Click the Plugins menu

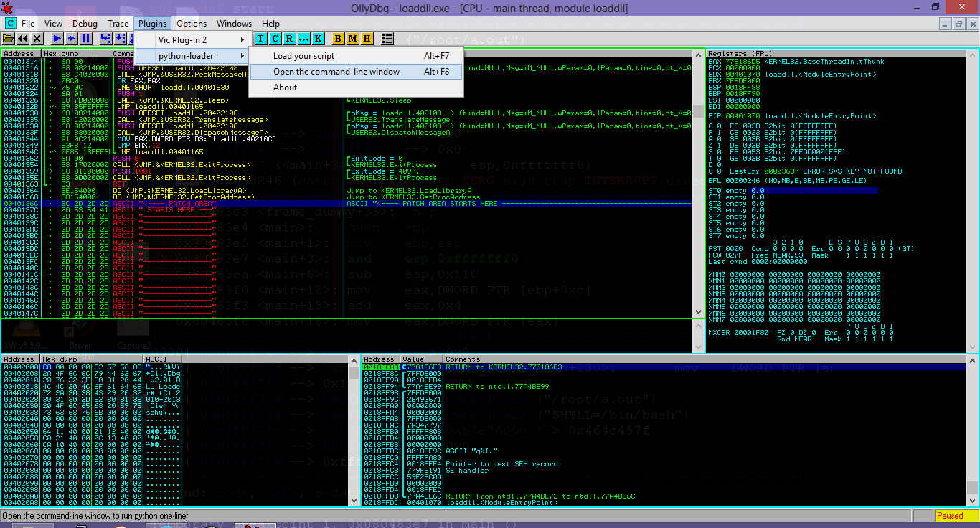tap(152, 24)
